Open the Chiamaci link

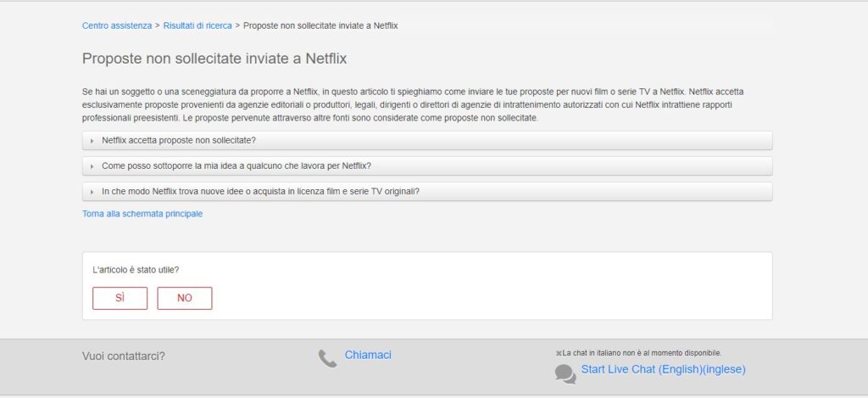(x=368, y=355)
